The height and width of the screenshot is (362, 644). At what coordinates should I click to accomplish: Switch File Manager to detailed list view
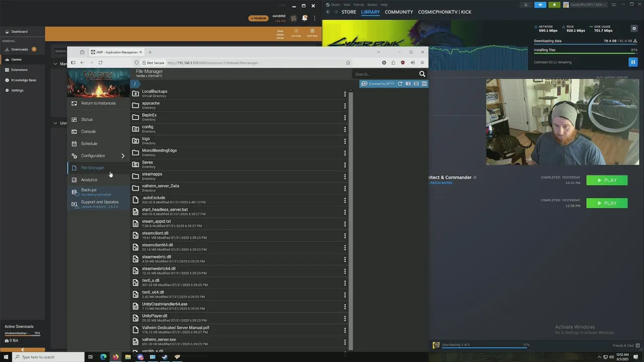click(x=408, y=83)
